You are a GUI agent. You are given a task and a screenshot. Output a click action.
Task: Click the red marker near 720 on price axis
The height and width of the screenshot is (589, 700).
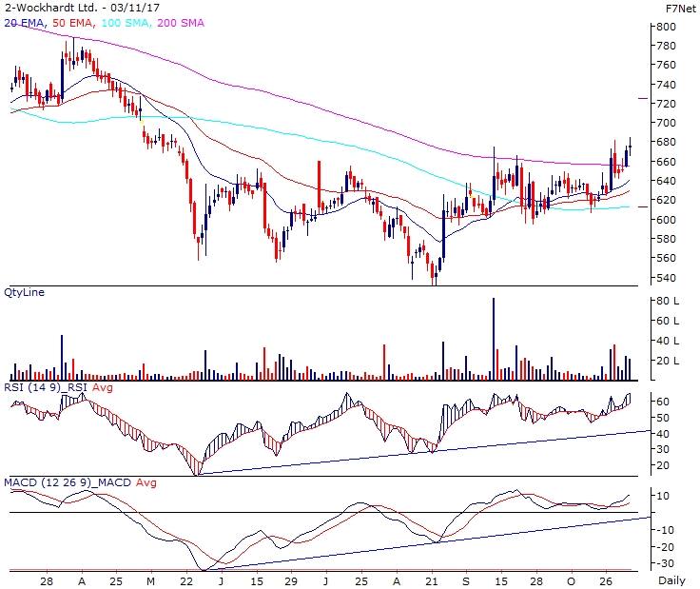tap(643, 98)
